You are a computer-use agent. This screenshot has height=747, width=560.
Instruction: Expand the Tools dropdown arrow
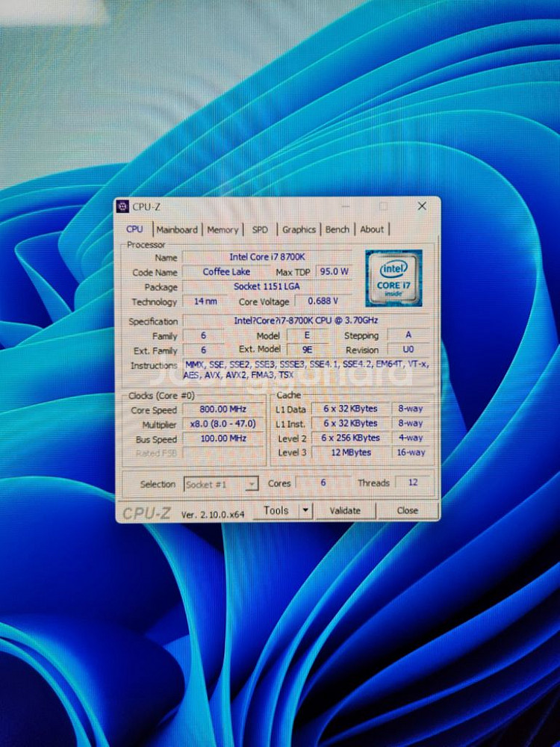pyautogui.click(x=305, y=511)
